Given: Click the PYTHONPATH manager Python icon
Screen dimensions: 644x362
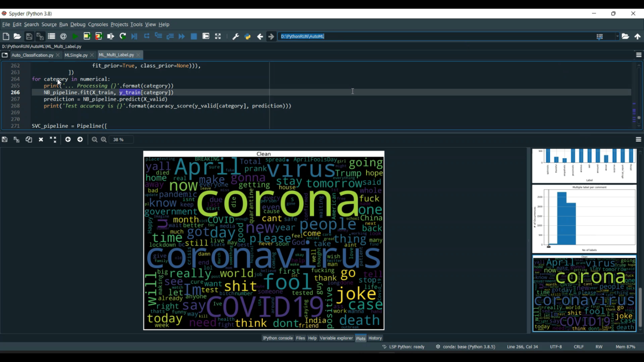Looking at the screenshot, I should pos(248,36).
